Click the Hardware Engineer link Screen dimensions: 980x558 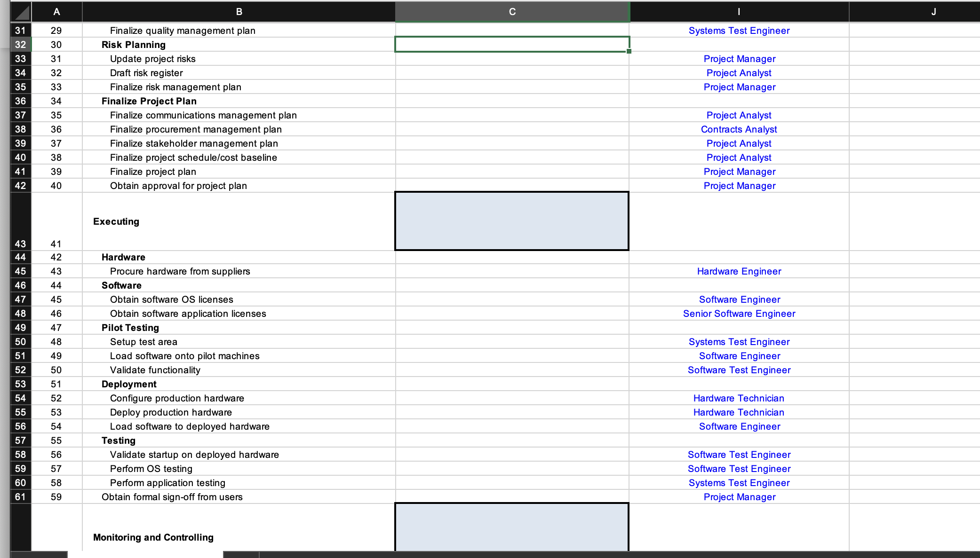[x=739, y=271]
